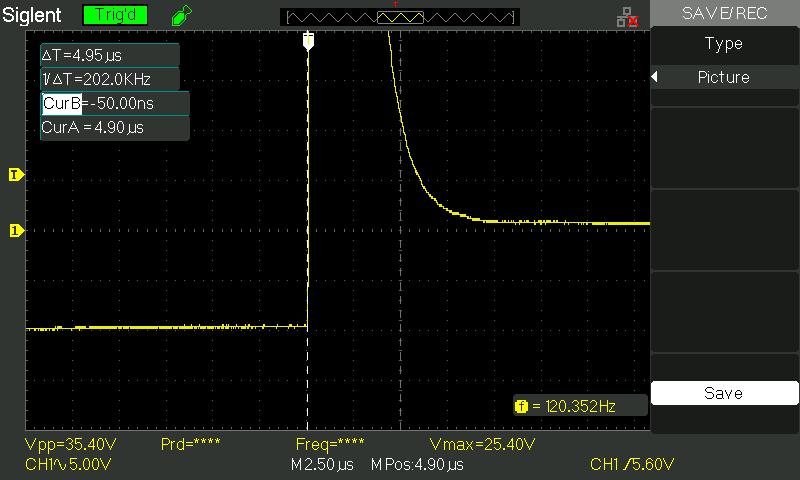Open the SAVE/REC menu header

[x=724, y=13]
